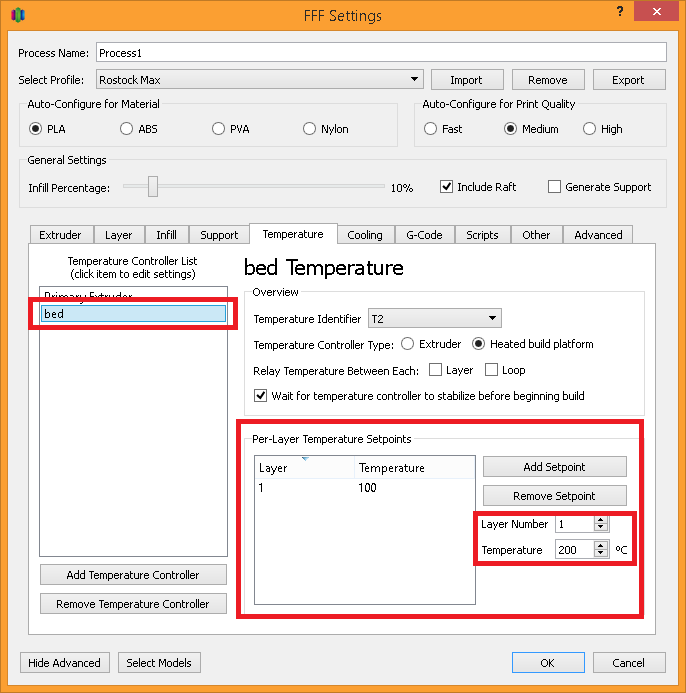Screen dimensions: 686x693
Task: Expand the Temperature Identifier T2 dropdown
Action: coord(434,319)
